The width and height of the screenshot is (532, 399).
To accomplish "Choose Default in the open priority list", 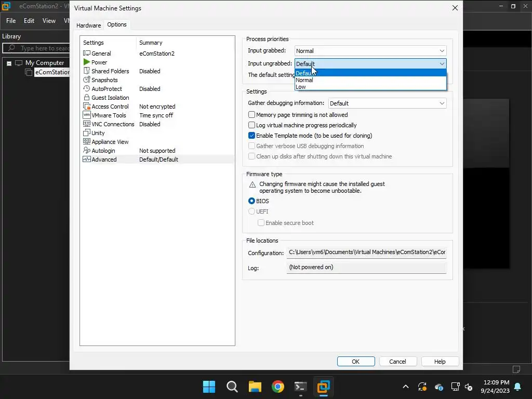I will coord(370,73).
